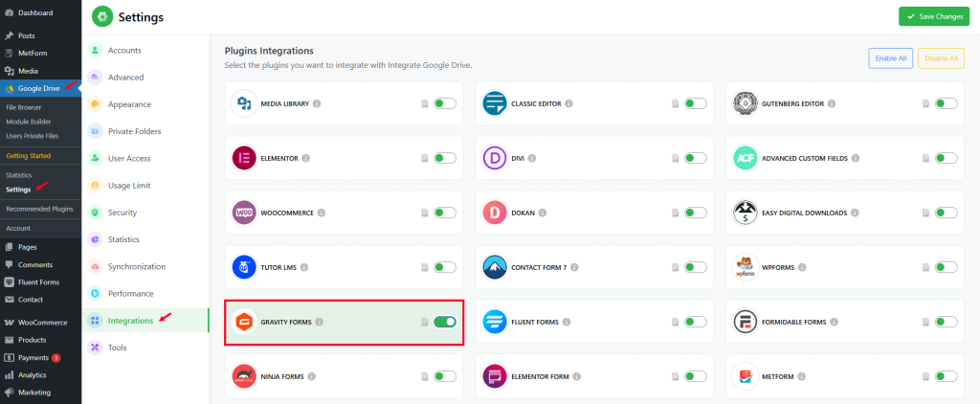Click the WPForms plugin logo
This screenshot has height=404, width=980.
coord(746,267)
